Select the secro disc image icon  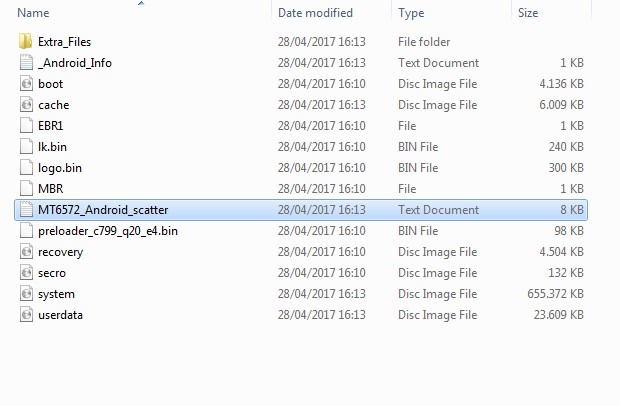coord(26,272)
